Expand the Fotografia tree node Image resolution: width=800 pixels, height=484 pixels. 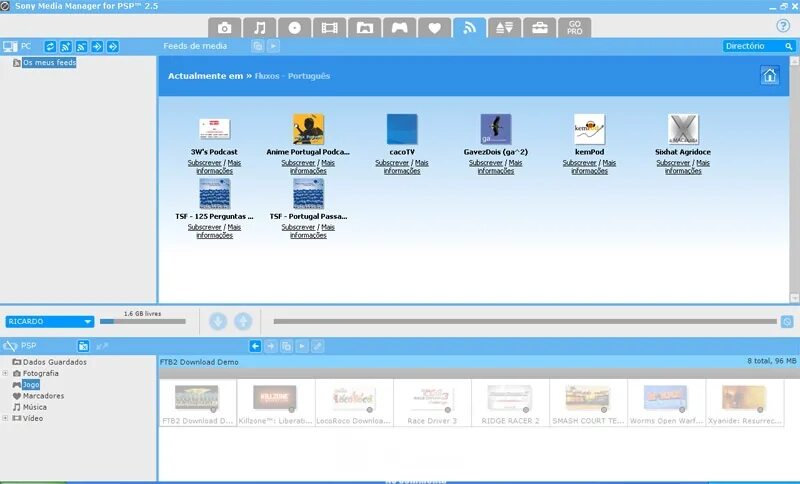point(5,373)
